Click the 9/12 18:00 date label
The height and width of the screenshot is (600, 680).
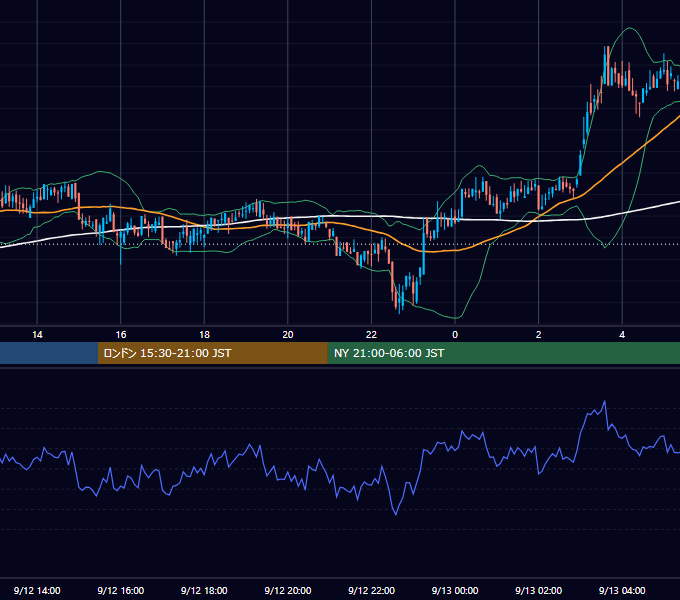coord(204,590)
